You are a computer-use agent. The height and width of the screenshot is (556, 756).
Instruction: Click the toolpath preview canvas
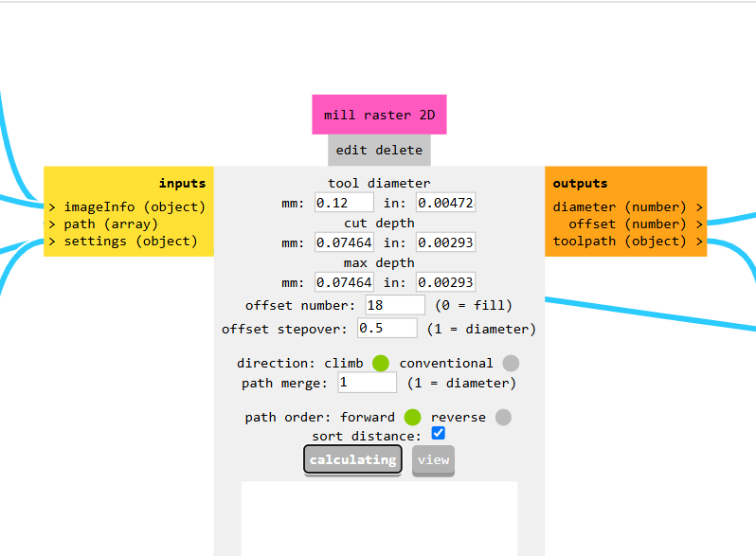380,518
